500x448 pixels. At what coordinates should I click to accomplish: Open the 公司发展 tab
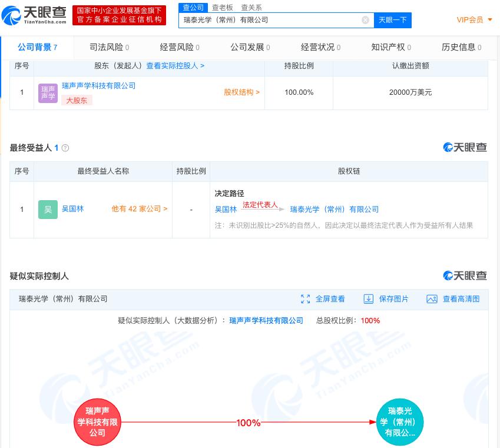pyautogui.click(x=250, y=48)
